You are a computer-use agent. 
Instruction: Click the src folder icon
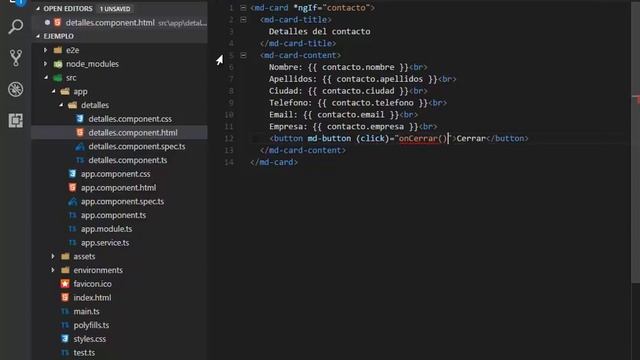click(x=58, y=78)
